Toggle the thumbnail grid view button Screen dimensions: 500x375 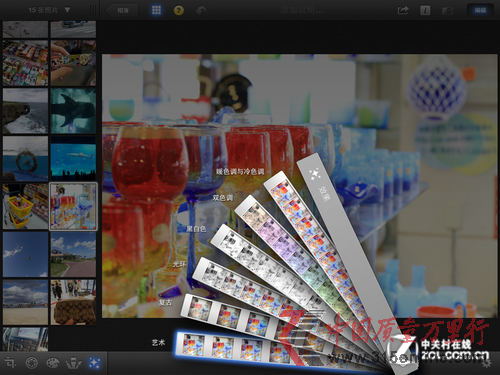pos(156,10)
